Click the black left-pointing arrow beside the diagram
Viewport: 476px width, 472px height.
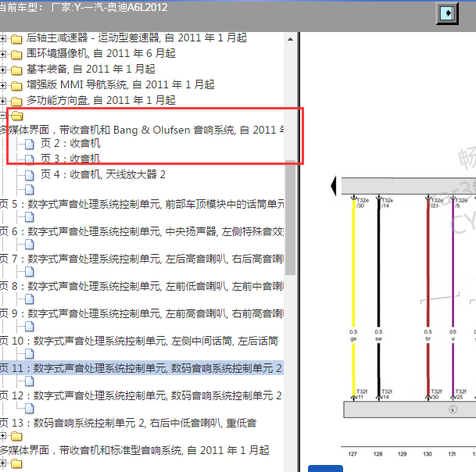tap(333, 186)
